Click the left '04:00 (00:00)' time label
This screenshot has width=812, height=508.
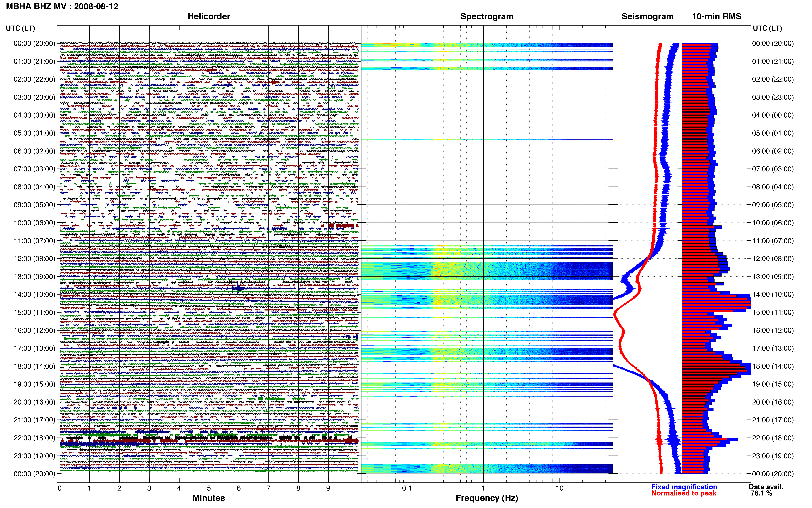(x=34, y=115)
